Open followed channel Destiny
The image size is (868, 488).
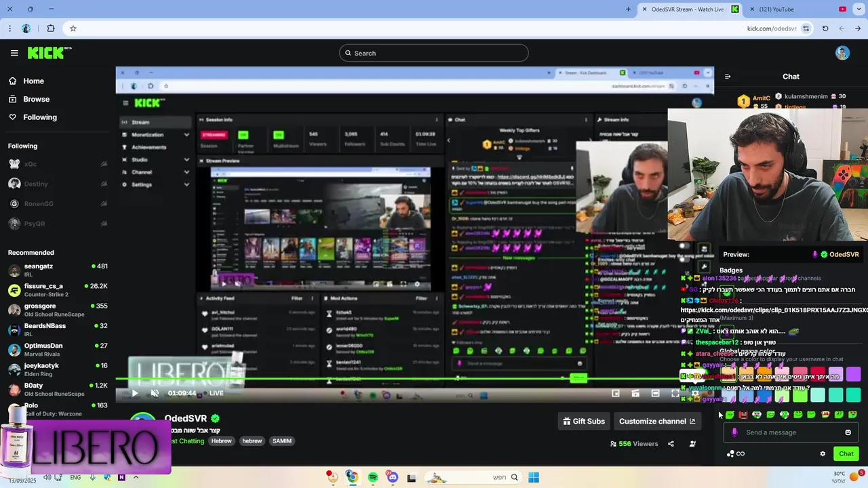click(58, 184)
